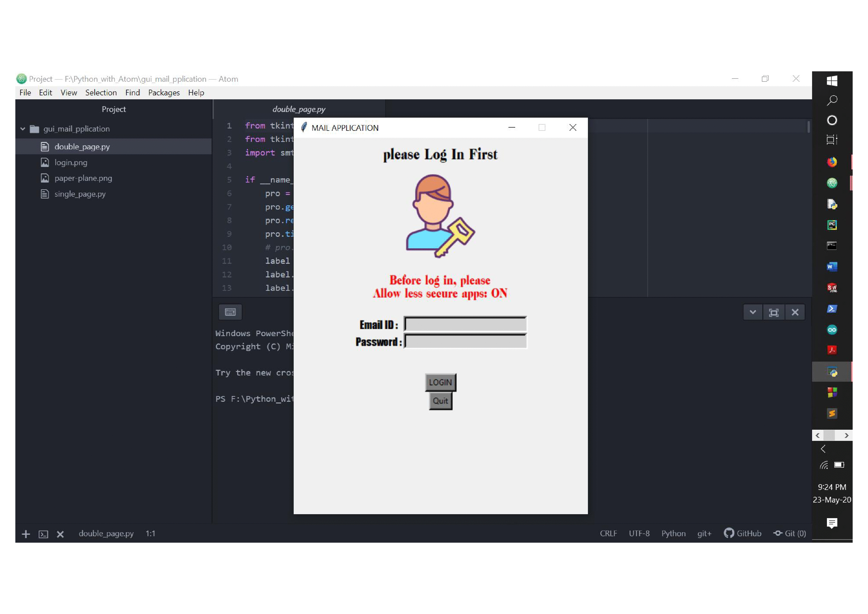This screenshot has width=868, height=614.
Task: Close the terminal using the X icon
Action: pyautogui.click(x=795, y=312)
